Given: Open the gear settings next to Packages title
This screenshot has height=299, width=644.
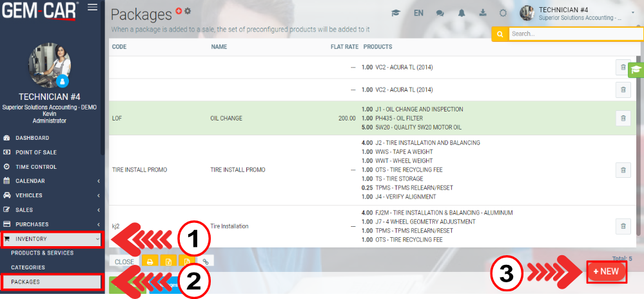Looking at the screenshot, I should 188,11.
